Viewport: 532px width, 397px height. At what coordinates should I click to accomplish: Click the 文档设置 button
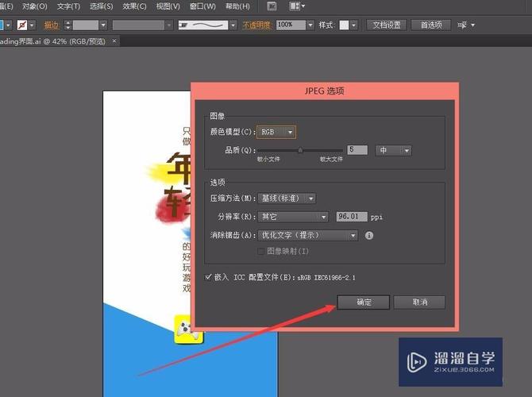387,25
